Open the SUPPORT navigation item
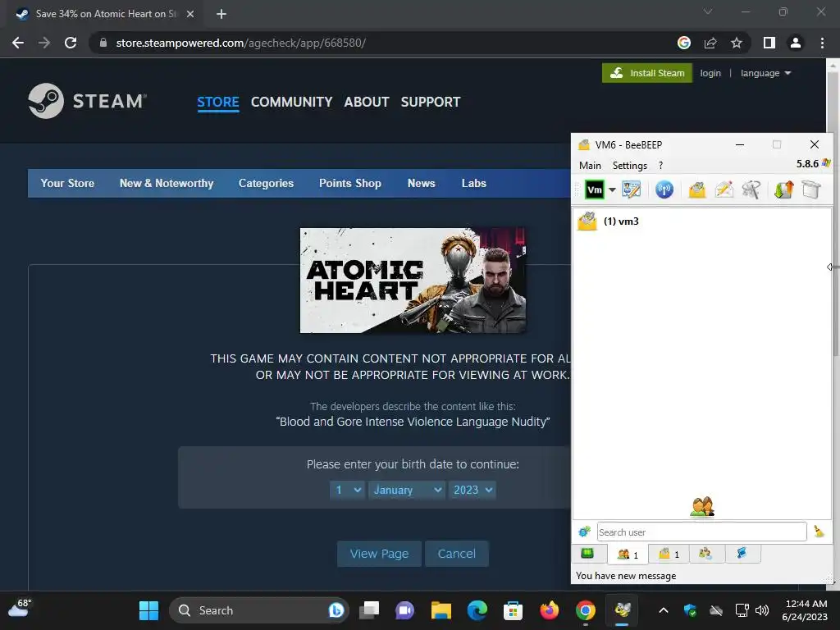 (431, 102)
